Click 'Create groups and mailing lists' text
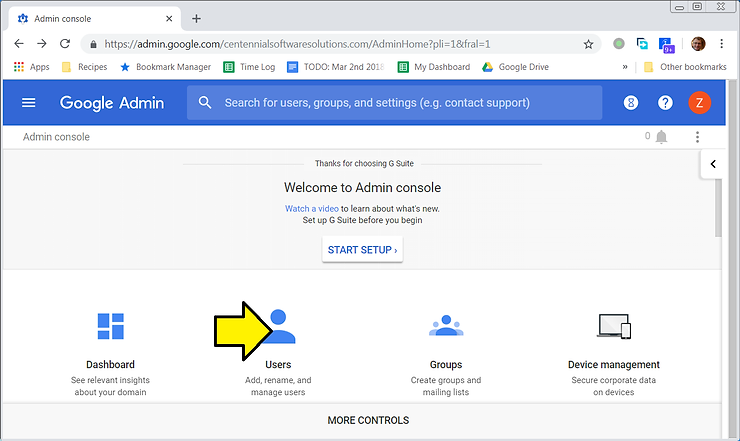 (x=446, y=386)
